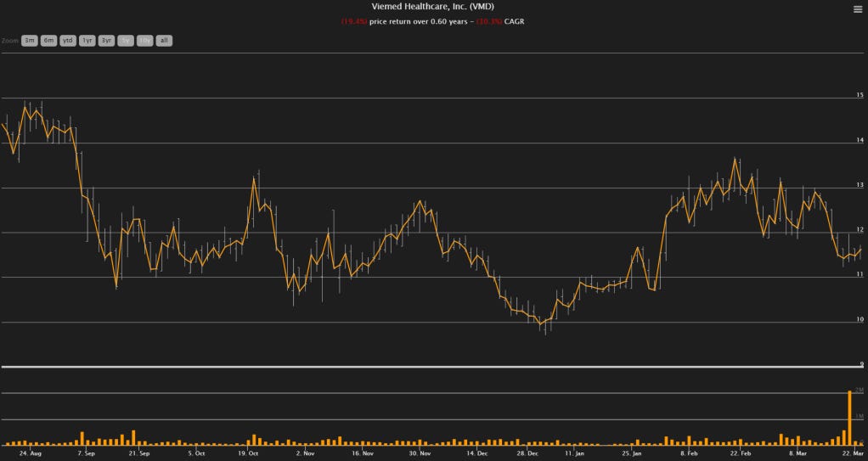868x461 pixels.
Task: Click the '22. Mar' date axis label
Action: coord(853,453)
